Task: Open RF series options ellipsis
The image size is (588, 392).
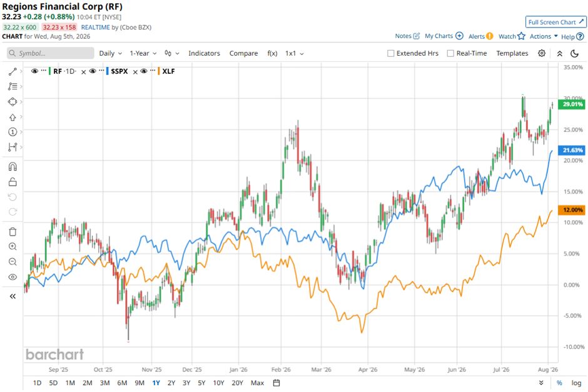Action: pos(44,71)
